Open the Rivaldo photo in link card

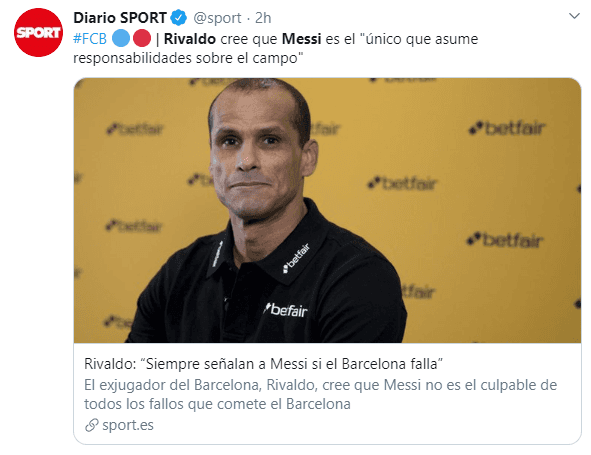coord(327,210)
